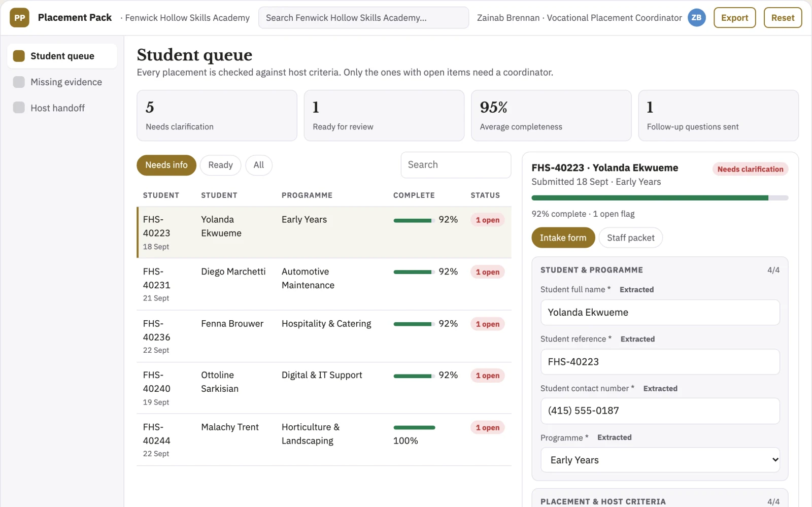Select the Needs info filter tab

166,165
